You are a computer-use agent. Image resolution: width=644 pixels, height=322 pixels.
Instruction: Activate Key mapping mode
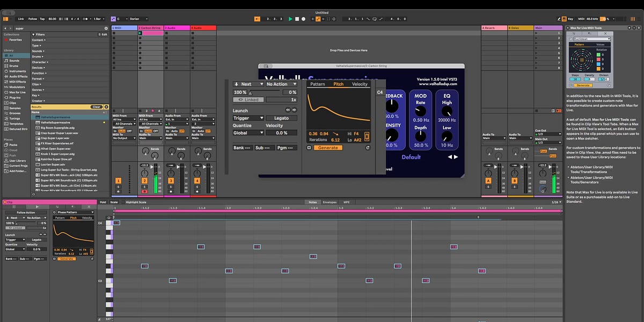click(x=570, y=18)
